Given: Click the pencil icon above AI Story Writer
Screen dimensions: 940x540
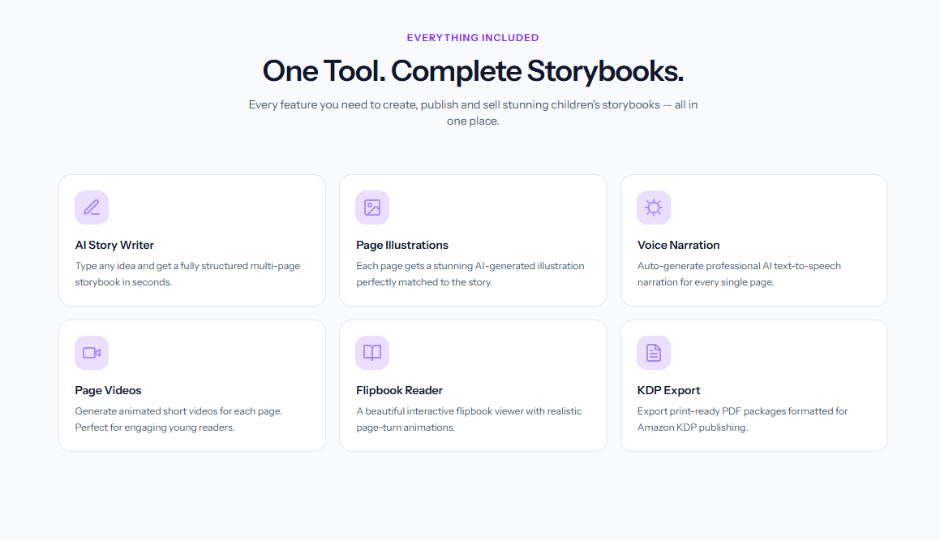Looking at the screenshot, I should 92,207.
